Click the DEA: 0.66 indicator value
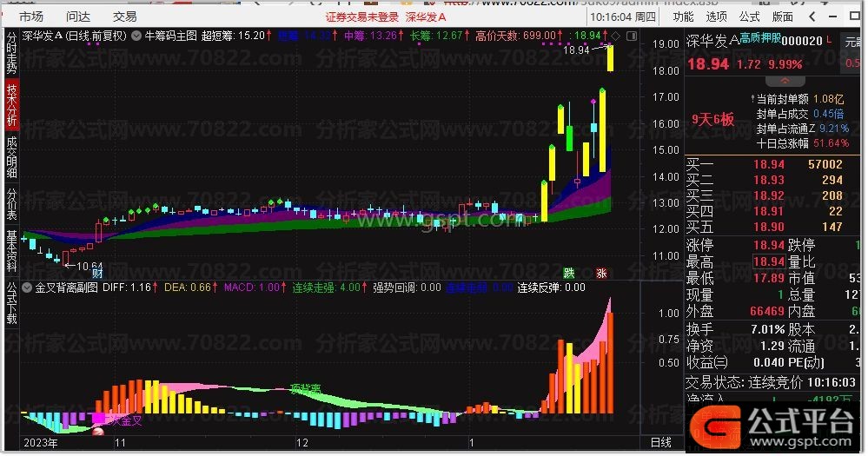868x456 pixels. pos(191,287)
